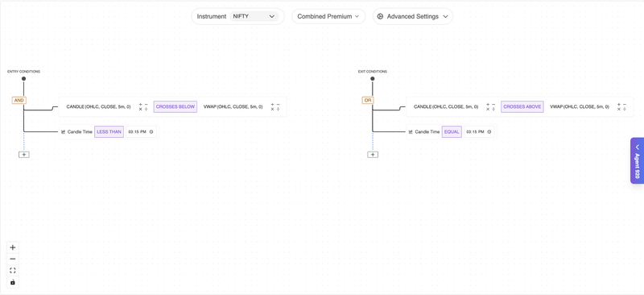This screenshot has height=295, width=644.
Task: Click the plus operator after the entry CANDLE operand
Action: coord(140,105)
